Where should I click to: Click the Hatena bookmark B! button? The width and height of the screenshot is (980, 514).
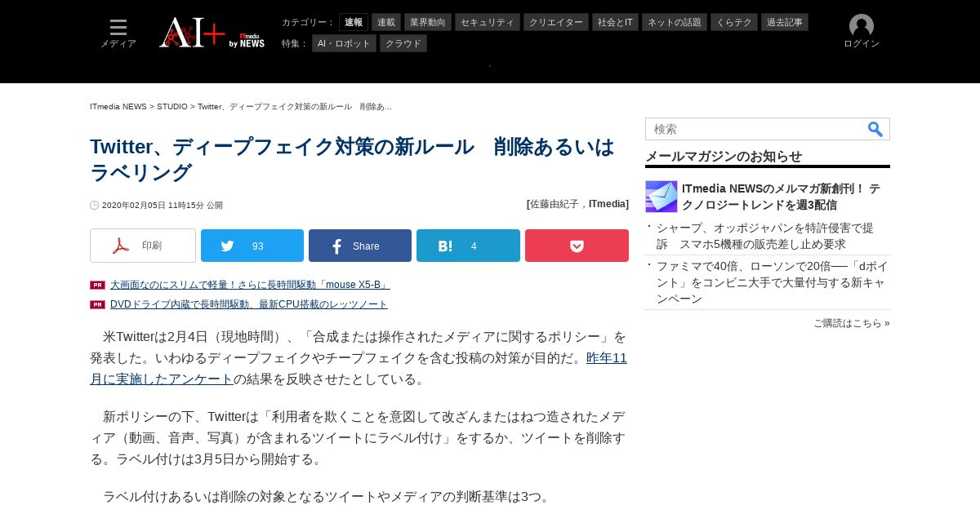pos(468,246)
